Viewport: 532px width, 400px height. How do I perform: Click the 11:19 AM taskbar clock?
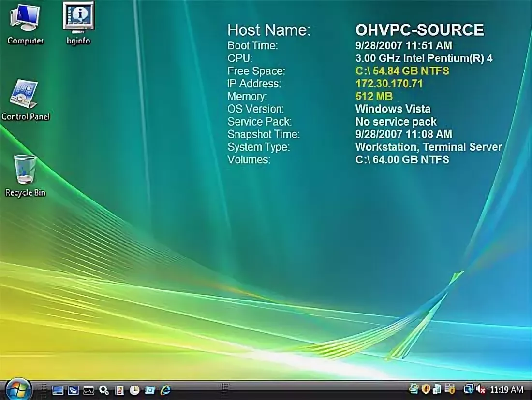pyautogui.click(x=506, y=389)
